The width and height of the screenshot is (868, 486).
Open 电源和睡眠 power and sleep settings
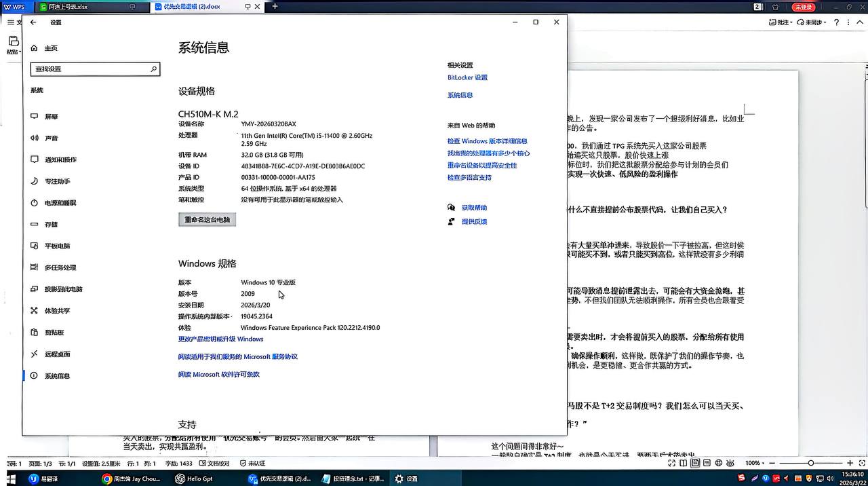point(60,203)
